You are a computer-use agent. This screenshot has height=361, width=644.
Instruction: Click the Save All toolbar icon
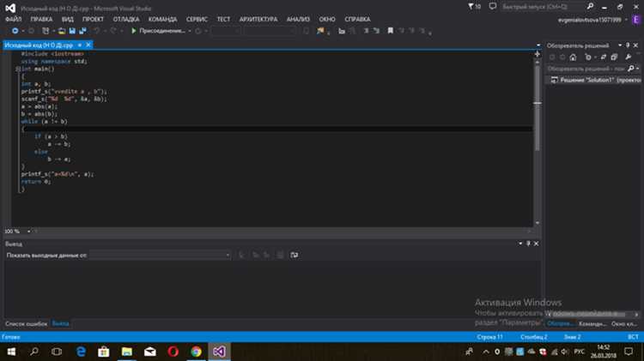coord(82,31)
